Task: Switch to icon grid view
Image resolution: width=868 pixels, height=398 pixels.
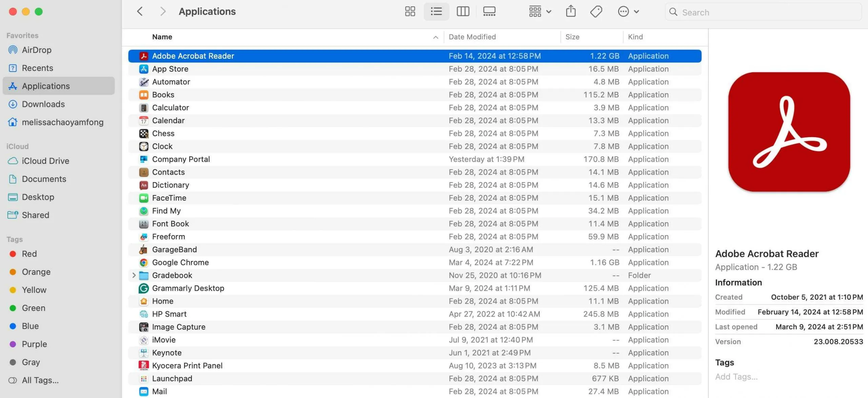Action: (x=410, y=11)
